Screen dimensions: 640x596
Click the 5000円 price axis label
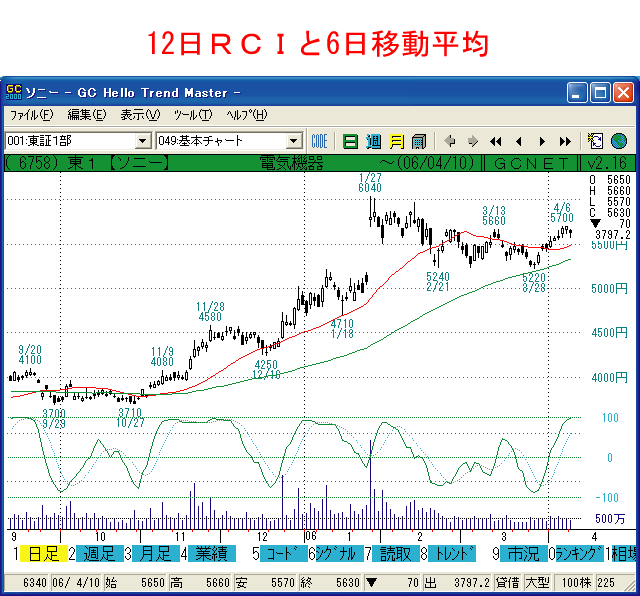pos(609,289)
